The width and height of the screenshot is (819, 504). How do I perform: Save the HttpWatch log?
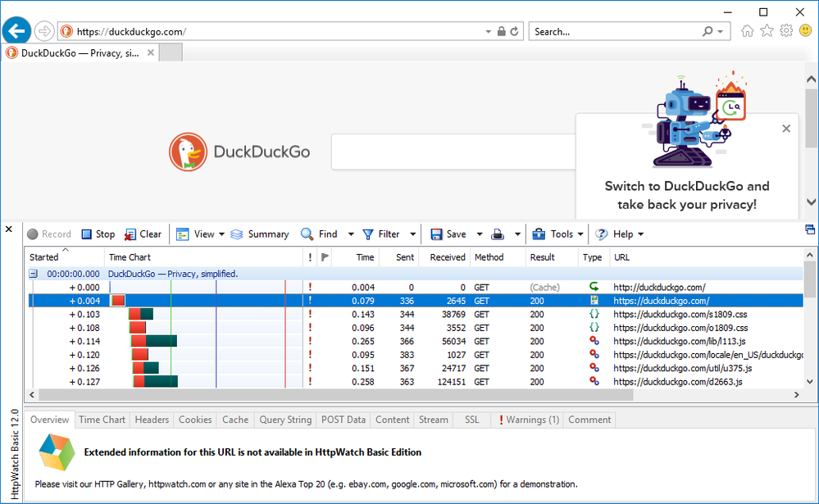pos(448,234)
